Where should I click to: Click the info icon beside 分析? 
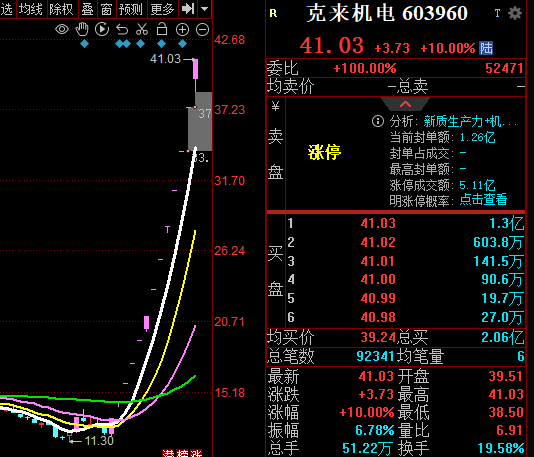point(378,121)
